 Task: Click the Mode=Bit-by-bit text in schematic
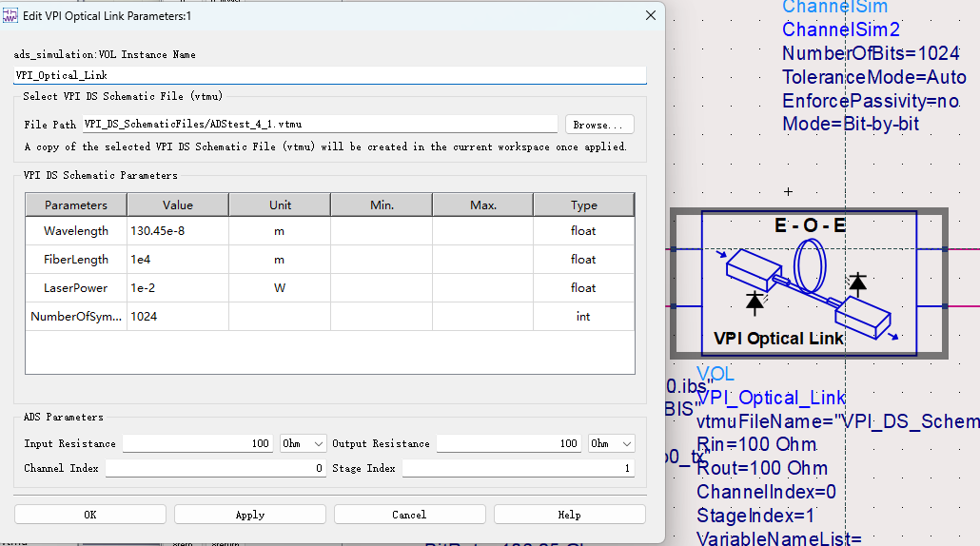851,124
